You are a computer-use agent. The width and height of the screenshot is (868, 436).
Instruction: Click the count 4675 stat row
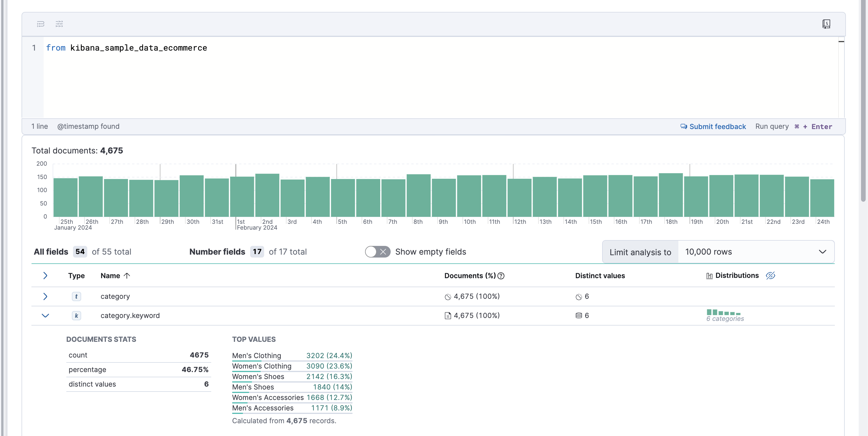click(x=138, y=355)
